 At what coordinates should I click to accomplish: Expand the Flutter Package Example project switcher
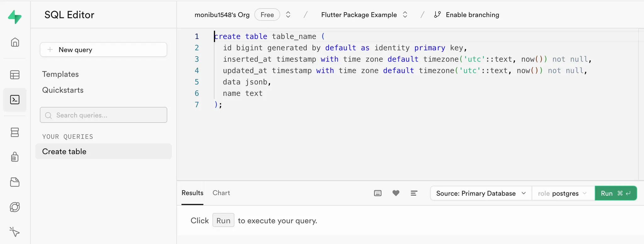pos(405,15)
